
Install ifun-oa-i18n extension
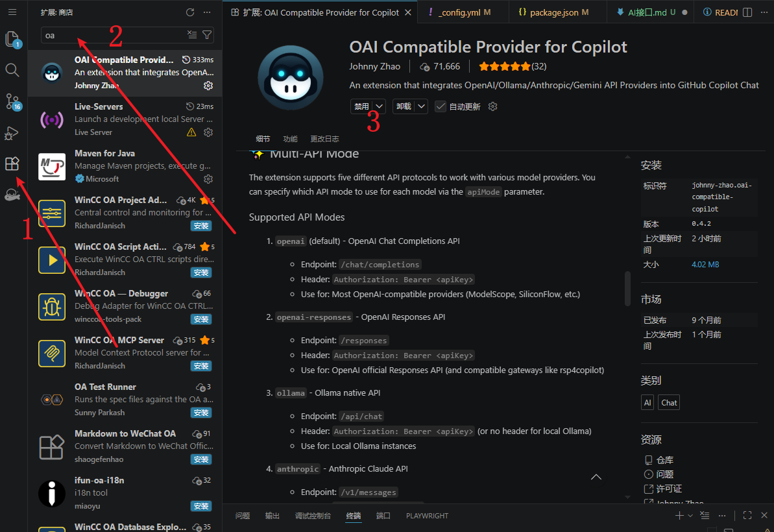pyautogui.click(x=201, y=506)
